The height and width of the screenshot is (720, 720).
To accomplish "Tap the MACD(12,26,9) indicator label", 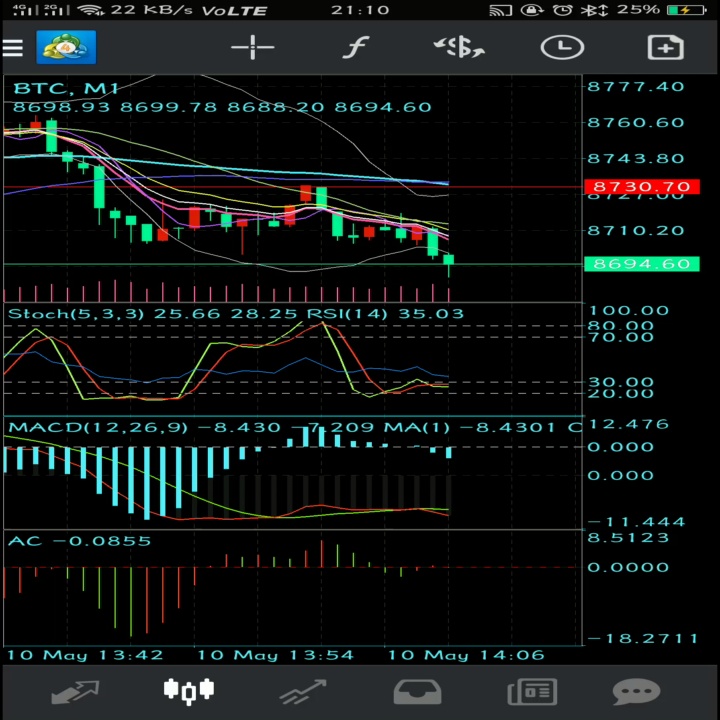I will [x=98, y=428].
